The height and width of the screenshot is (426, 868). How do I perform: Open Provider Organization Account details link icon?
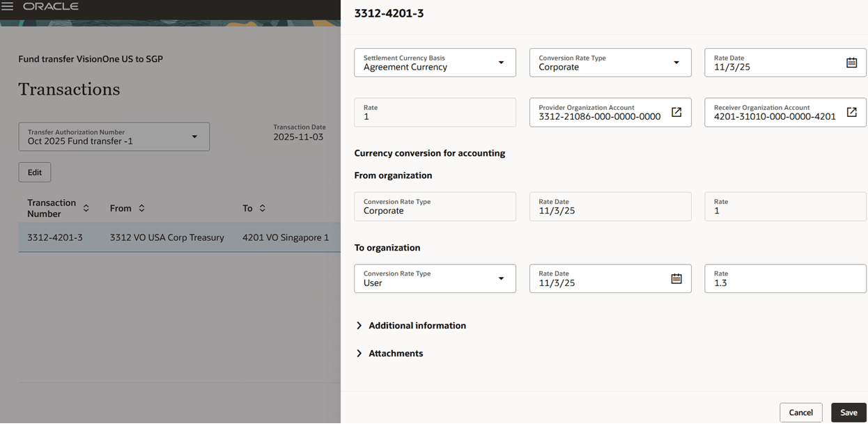click(x=676, y=111)
